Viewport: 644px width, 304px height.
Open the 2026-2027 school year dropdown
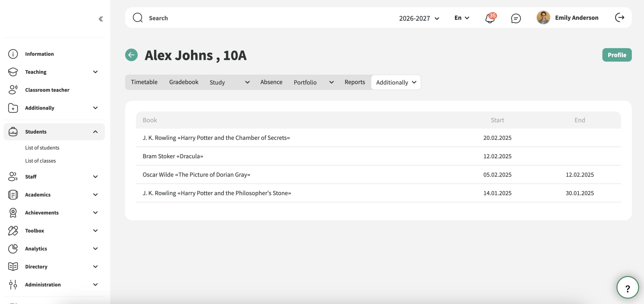point(419,18)
